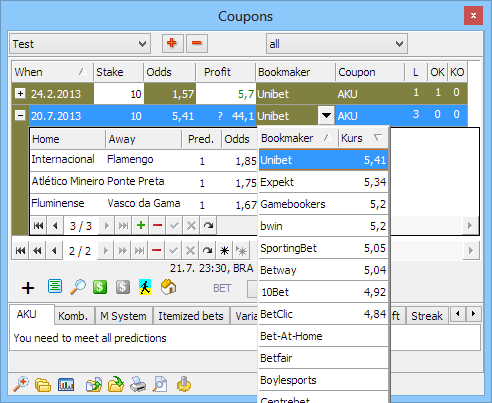Select SportingBet in bookmaker list
Screen dimensions: 492x403
(x=323, y=248)
